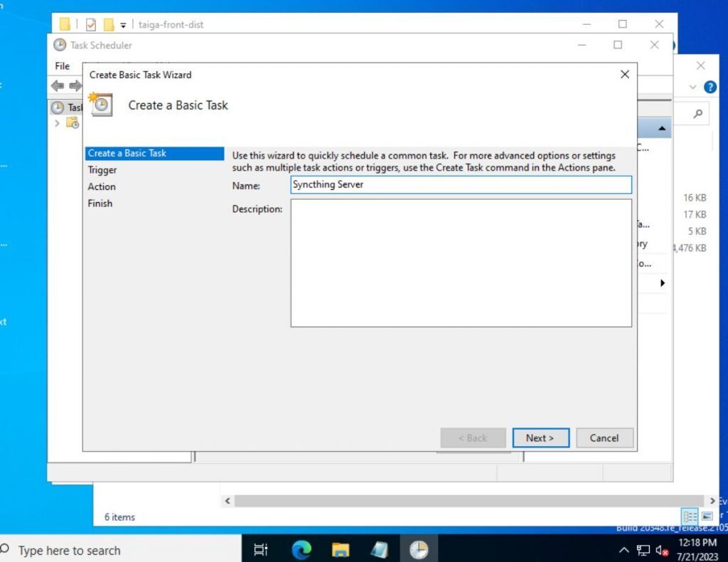The width and height of the screenshot is (728, 562).
Task: Show hidden icons in the system tray
Action: point(624,549)
